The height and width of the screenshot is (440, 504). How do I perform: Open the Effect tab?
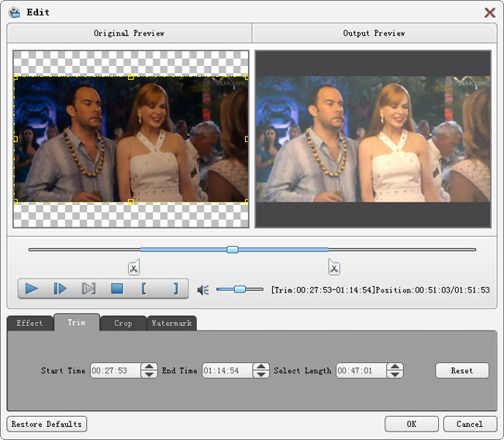coord(30,323)
